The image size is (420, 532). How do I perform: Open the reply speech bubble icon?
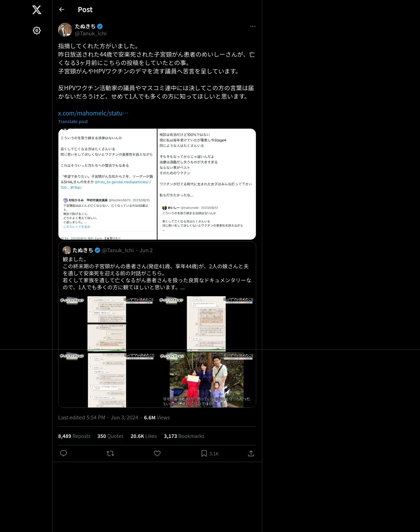pos(63,453)
